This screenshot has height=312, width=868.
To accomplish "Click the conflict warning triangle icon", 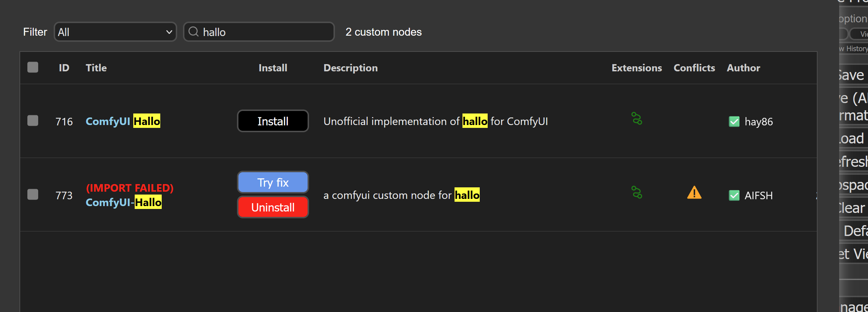I will 694,192.
